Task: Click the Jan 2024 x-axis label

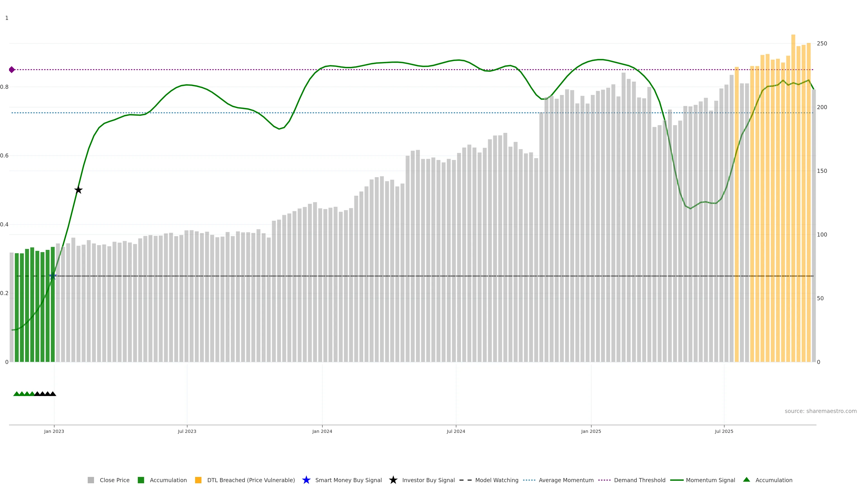Action: coord(322,431)
